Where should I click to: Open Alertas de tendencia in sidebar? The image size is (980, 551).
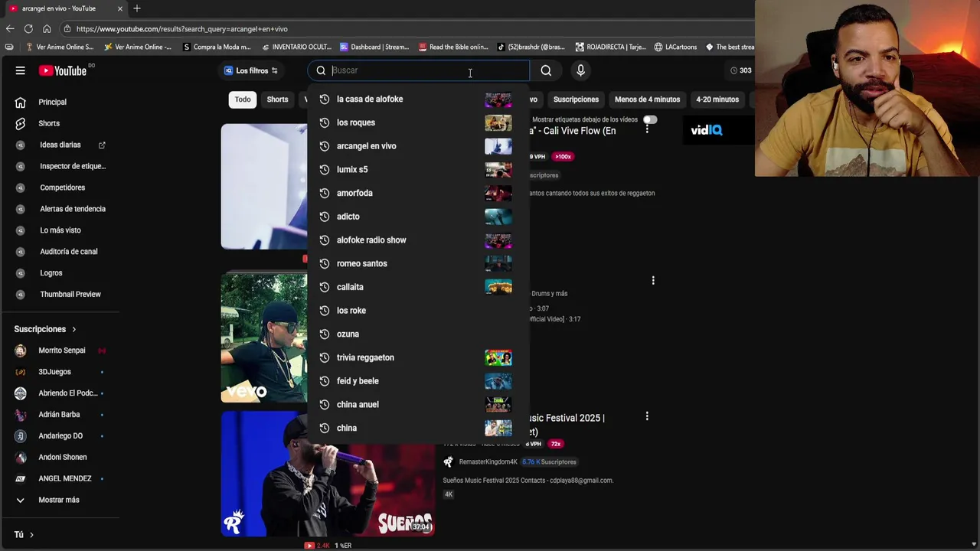[73, 209]
